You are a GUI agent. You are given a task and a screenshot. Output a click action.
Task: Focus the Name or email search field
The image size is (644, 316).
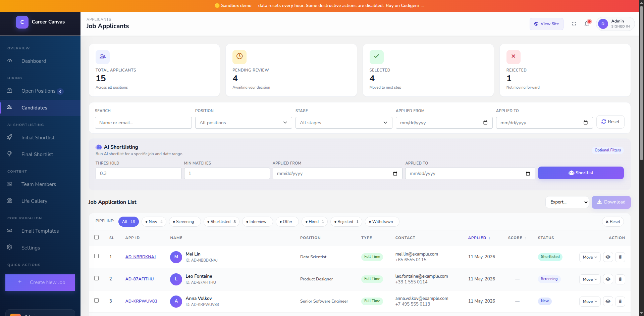point(143,123)
